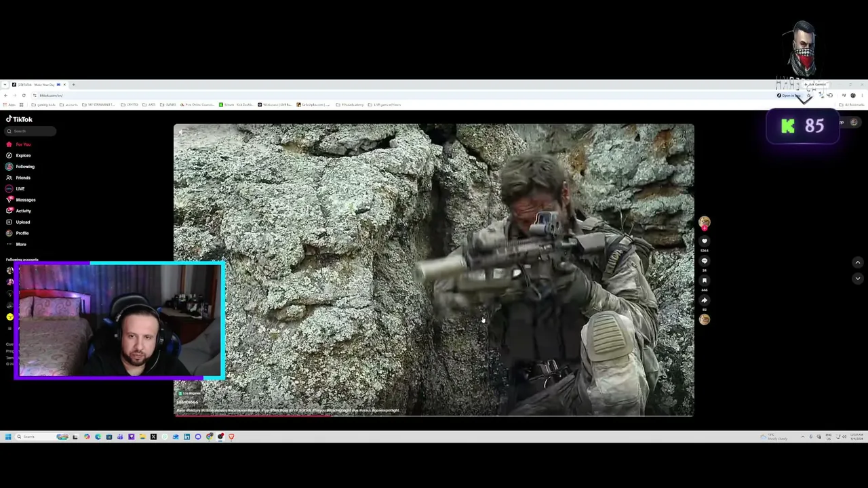The width and height of the screenshot is (868, 488).
Task: Click the TikTok logo
Action: [19, 119]
